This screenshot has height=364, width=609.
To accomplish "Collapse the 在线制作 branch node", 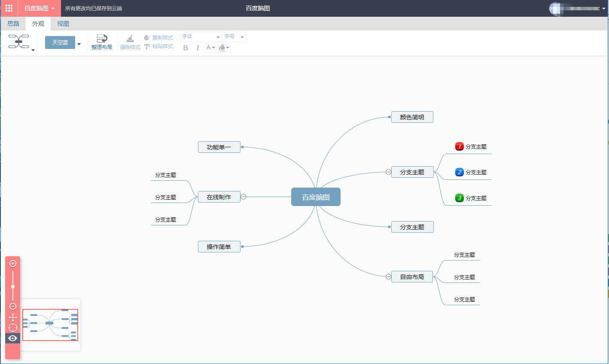I will pos(243,197).
